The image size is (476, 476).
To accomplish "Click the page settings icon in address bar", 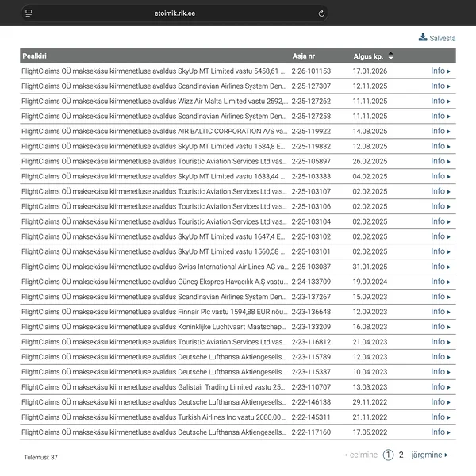I will click(x=29, y=13).
